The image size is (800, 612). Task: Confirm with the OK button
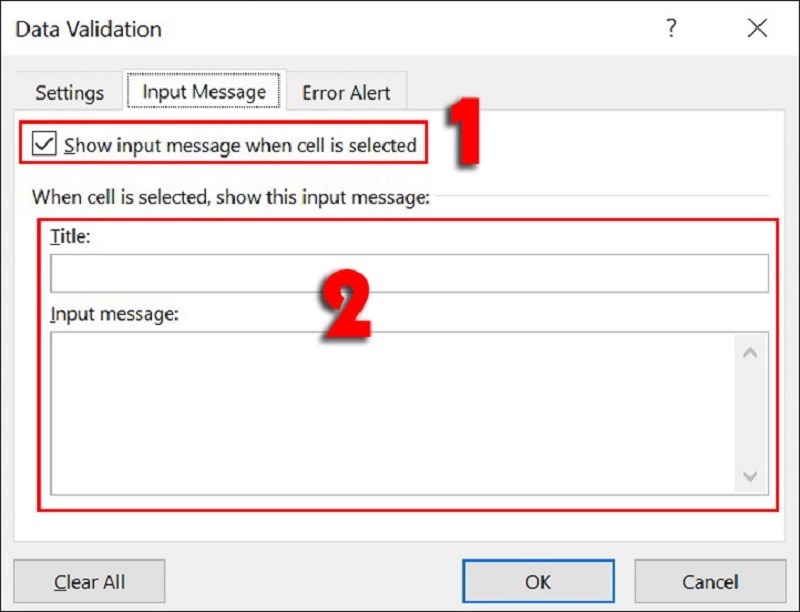coord(538,581)
